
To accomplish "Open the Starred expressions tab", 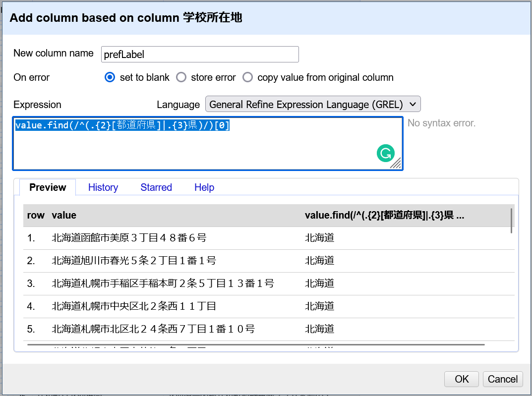I will pyautogui.click(x=156, y=187).
